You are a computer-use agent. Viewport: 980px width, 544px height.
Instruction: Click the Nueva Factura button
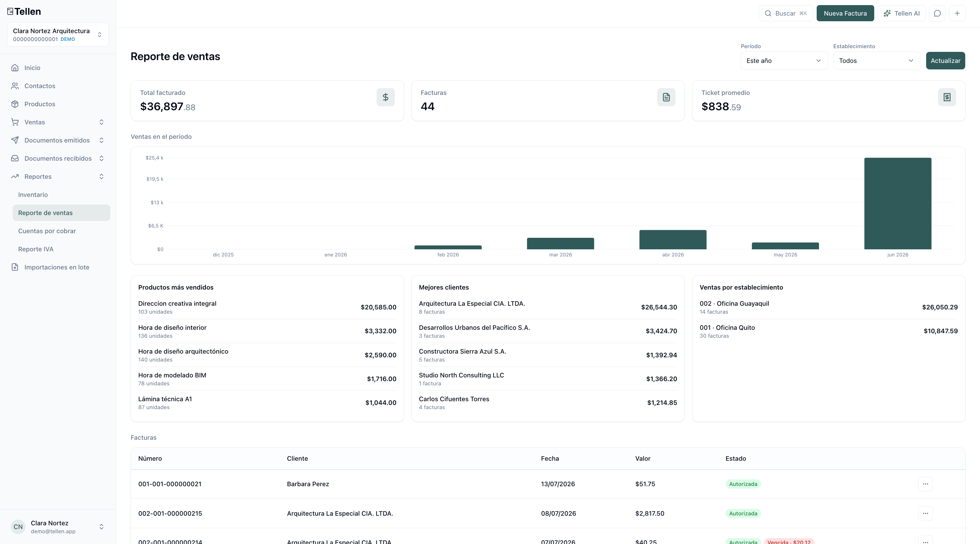click(x=845, y=13)
